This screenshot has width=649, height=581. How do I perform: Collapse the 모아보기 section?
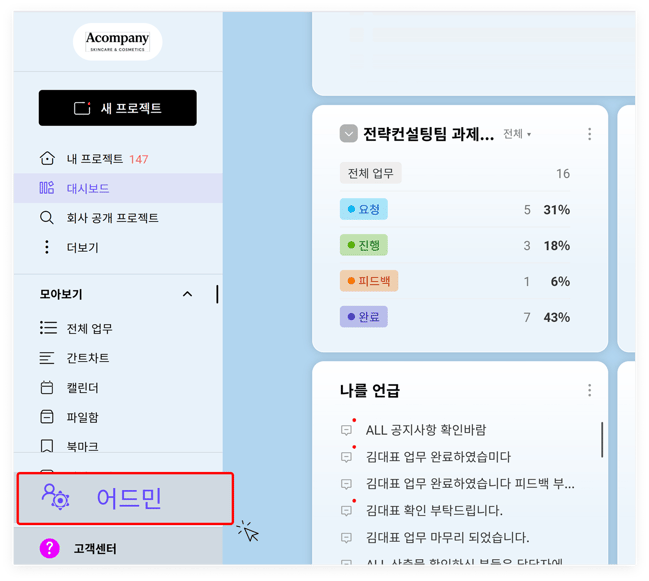point(187,294)
